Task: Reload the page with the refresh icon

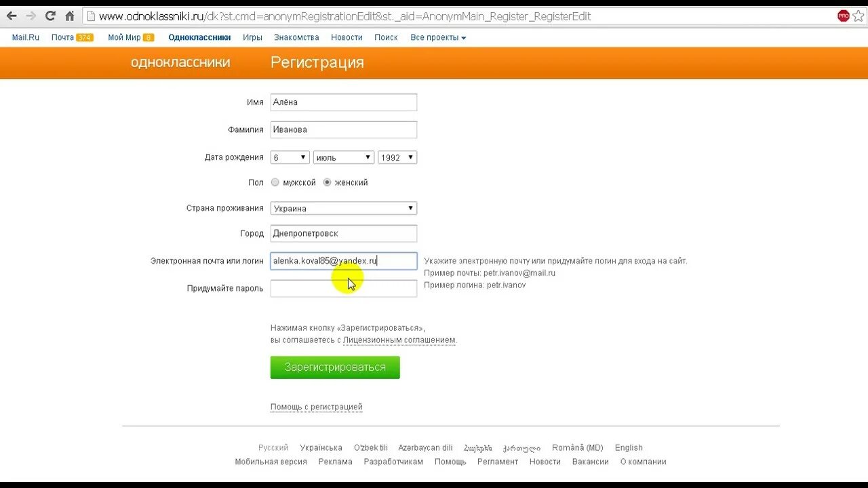Action: pos(50,16)
